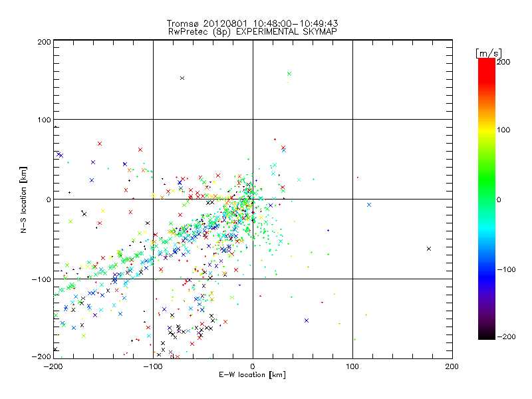Click the y-axis tick label '100' at left
The image size is (532, 399).
coord(44,120)
